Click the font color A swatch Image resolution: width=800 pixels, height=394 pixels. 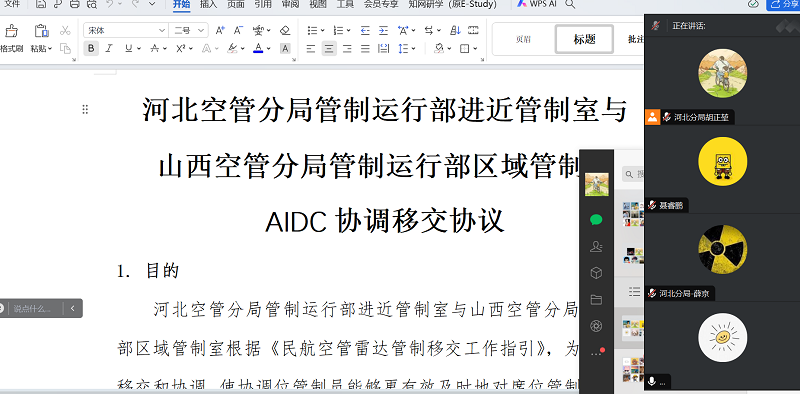click(259, 48)
